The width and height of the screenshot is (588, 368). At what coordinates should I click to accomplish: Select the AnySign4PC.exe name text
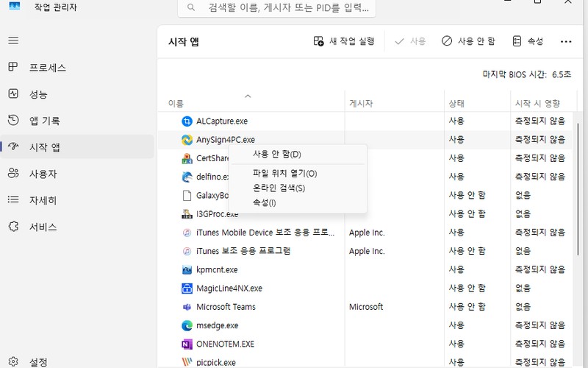(x=226, y=140)
